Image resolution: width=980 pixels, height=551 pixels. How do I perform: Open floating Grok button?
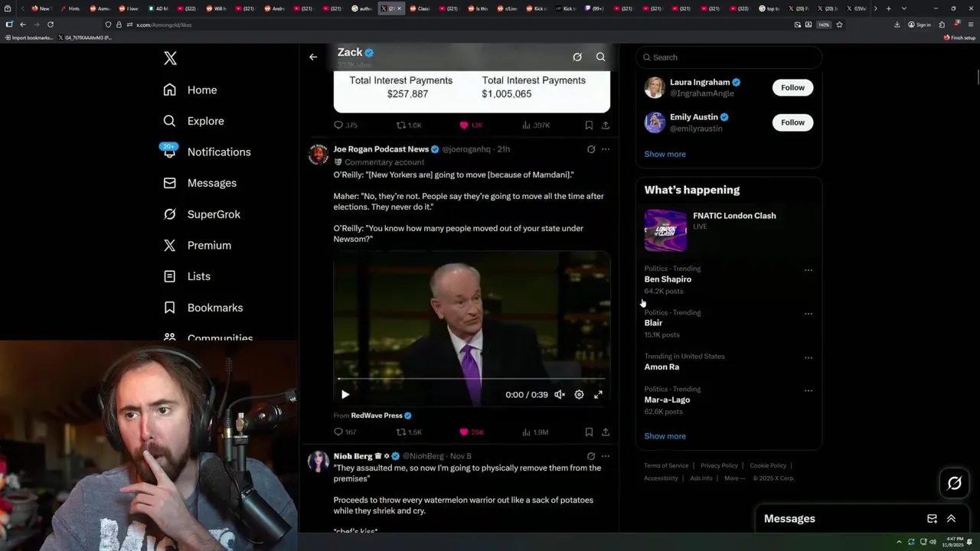pos(954,483)
